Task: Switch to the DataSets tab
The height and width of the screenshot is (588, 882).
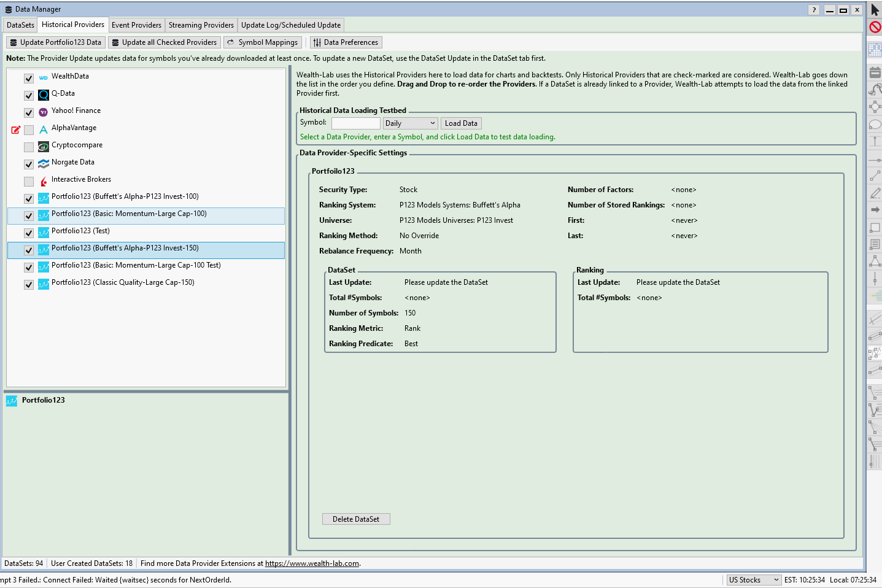Action: pos(20,25)
